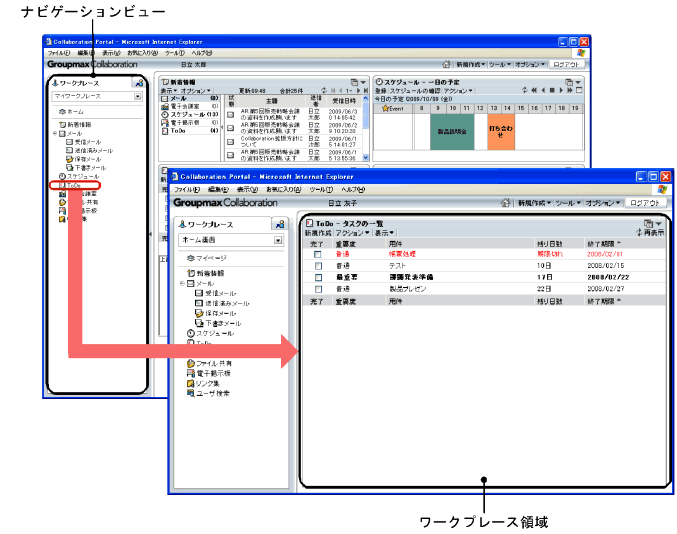Check 完了 box for 課題発表準備 task
The image size is (677, 534).
318,277
